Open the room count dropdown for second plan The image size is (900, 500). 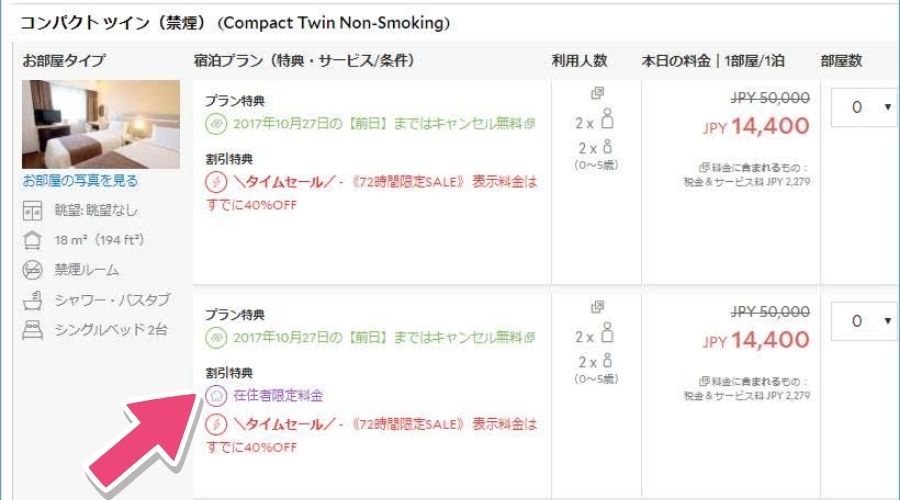pyautogui.click(x=864, y=321)
